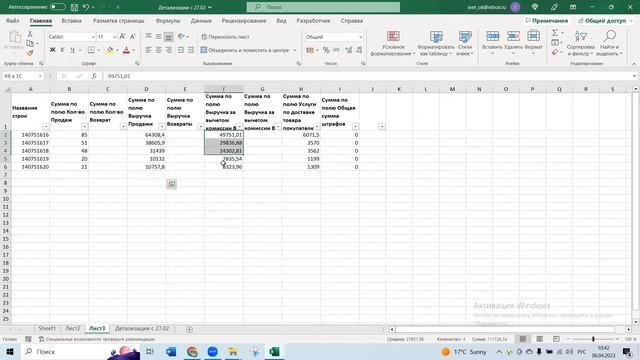This screenshot has width=640, height=360.
Task: Open Условное форматирование menu
Action: [x=393, y=43]
